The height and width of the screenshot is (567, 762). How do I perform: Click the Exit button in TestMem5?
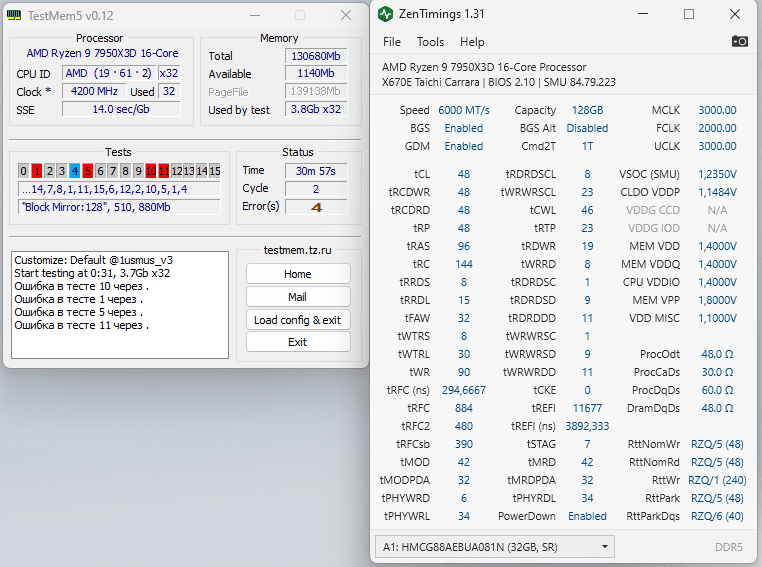pos(298,342)
